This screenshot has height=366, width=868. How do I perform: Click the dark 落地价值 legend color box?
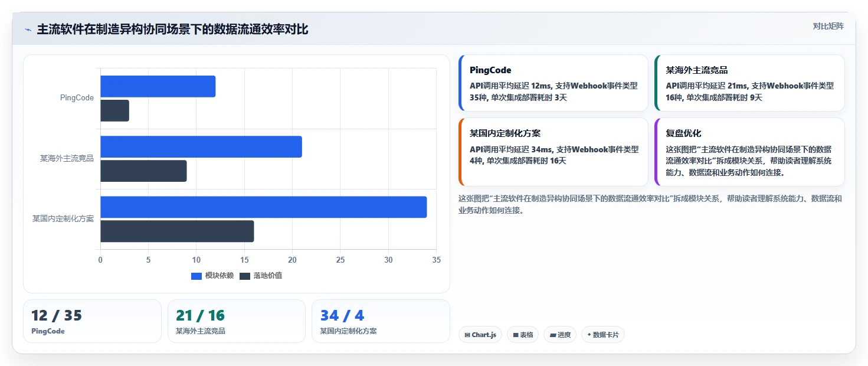(245, 276)
